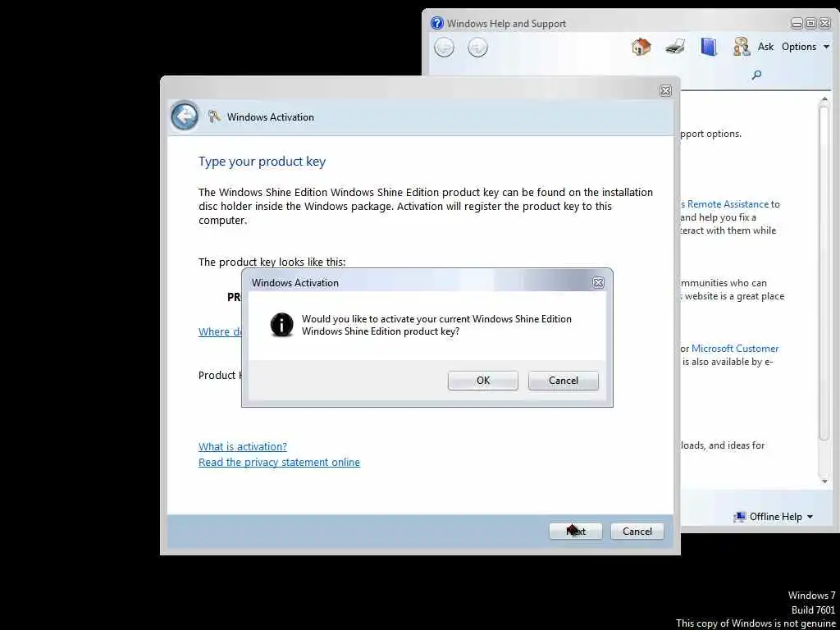Click the partially hidden 'Where do' link
Viewport: 840px width, 630px height.
tap(220, 331)
